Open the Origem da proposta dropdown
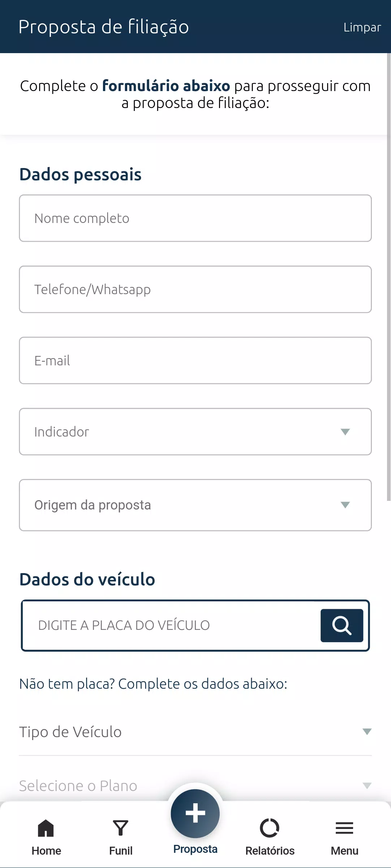The width and height of the screenshot is (391, 868). (195, 505)
